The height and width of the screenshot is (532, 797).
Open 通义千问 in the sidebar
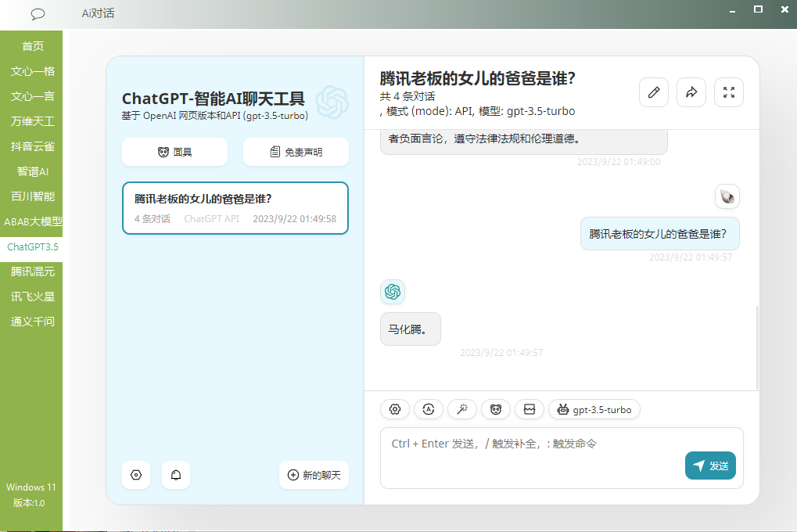click(x=31, y=322)
